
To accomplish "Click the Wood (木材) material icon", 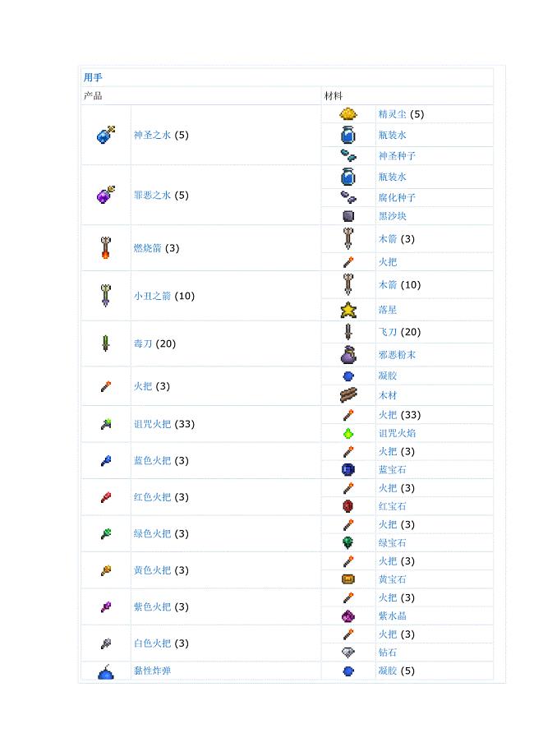I will click(348, 395).
